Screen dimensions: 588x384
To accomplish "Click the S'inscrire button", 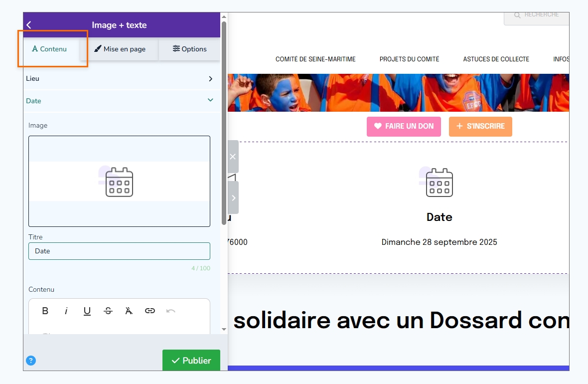I will tap(480, 127).
